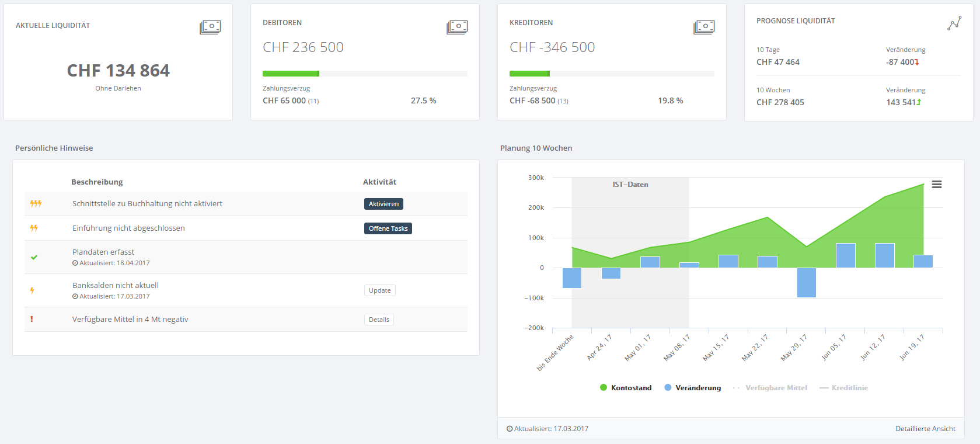This screenshot has height=444, width=980.
Task: Click Update for Banksalden nicht aktuell
Action: point(380,290)
